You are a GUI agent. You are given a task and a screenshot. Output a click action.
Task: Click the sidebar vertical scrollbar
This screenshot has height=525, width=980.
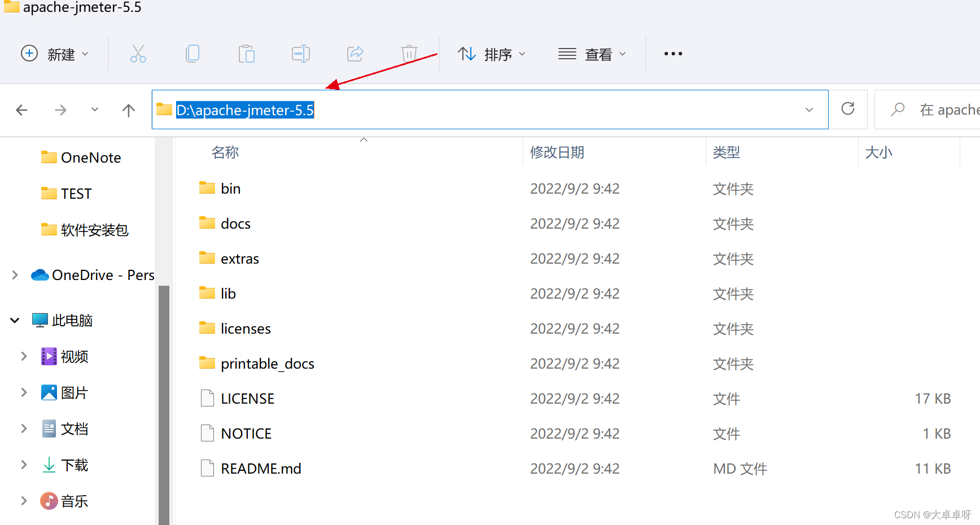(x=164, y=405)
